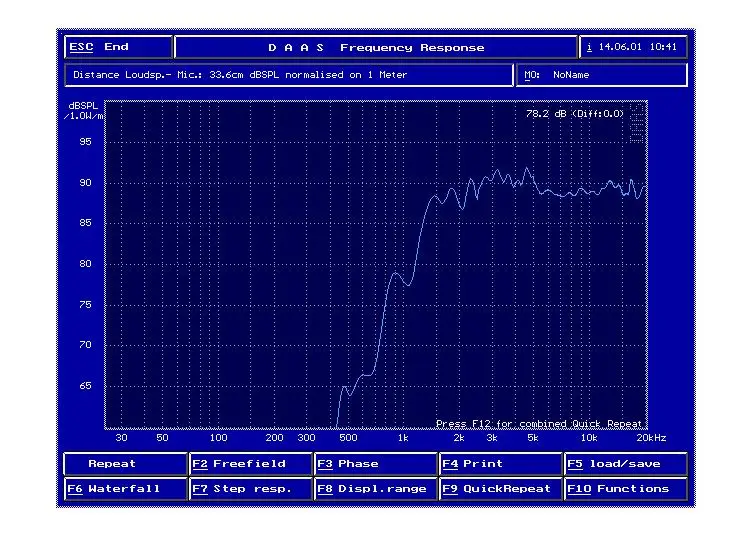Click the 20kHz frequency axis label

(652, 438)
